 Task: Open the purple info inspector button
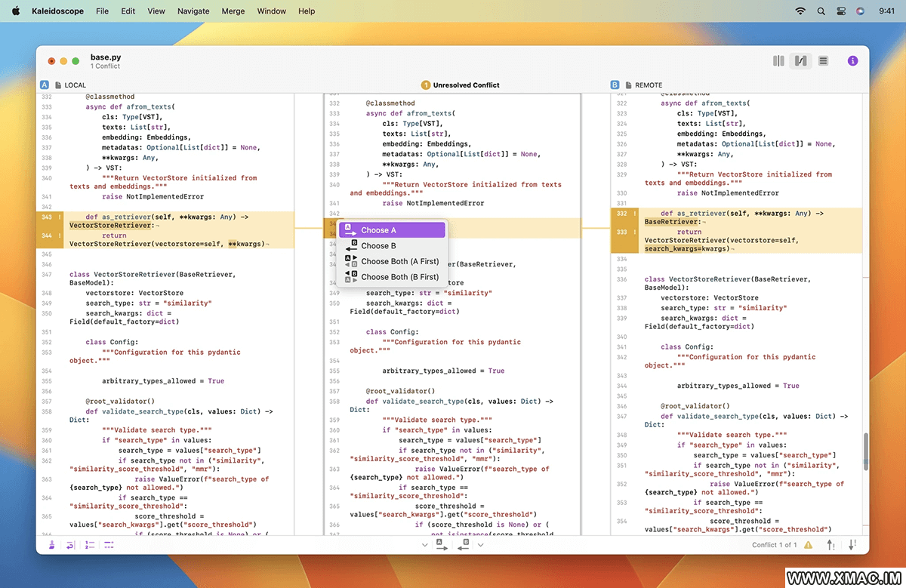click(x=852, y=61)
